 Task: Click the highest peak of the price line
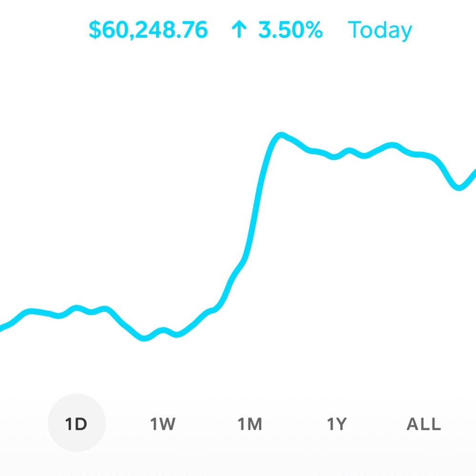click(x=280, y=135)
